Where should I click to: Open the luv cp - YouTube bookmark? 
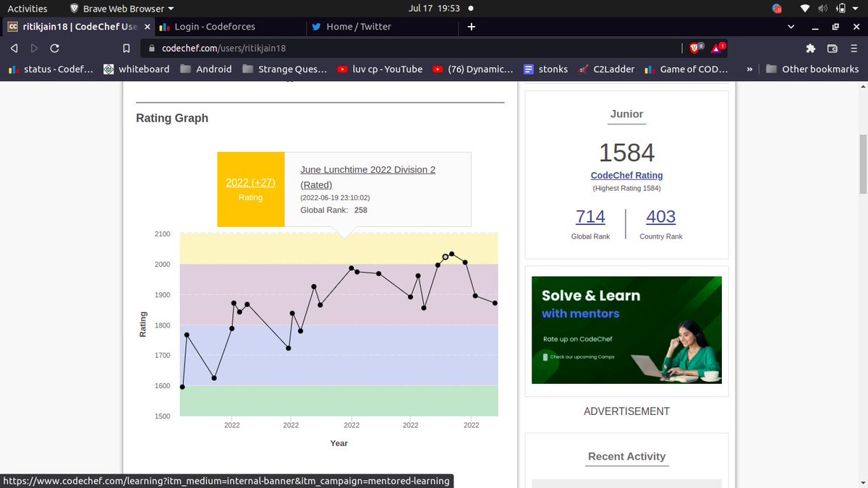click(380, 69)
